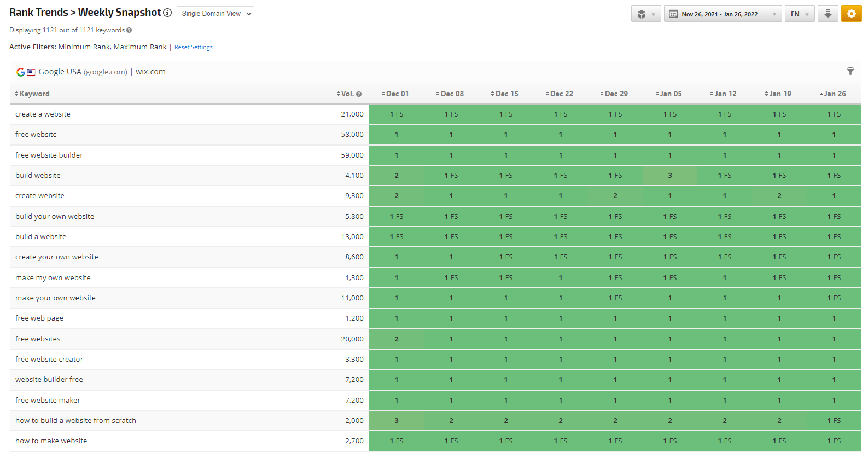Viewport: 868px width, 452px height.
Task: Click the Google logo icon
Action: point(20,72)
